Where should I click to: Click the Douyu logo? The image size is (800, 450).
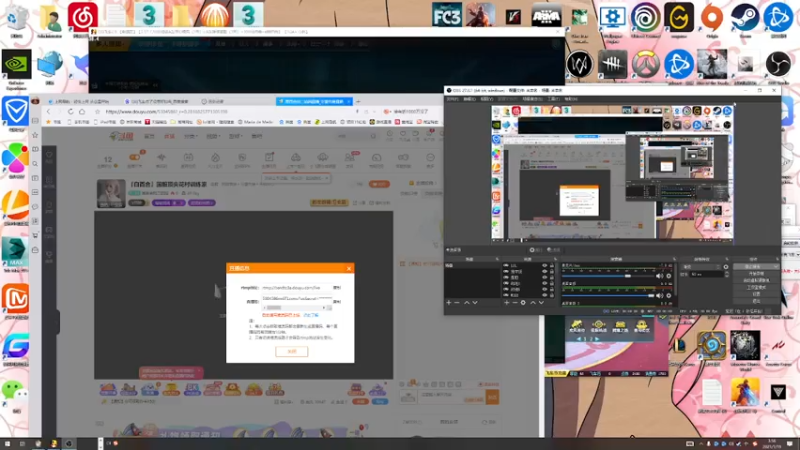coord(121,136)
